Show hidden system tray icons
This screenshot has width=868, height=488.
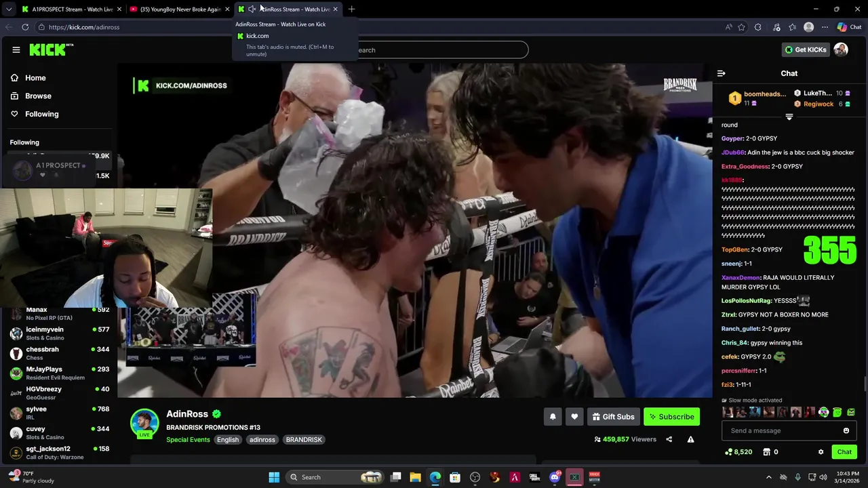768,477
